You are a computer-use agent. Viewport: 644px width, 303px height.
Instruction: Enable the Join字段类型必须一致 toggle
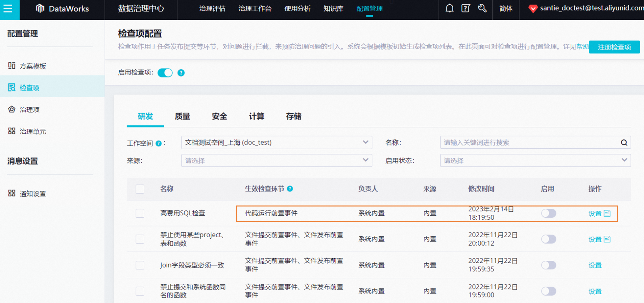click(x=549, y=265)
